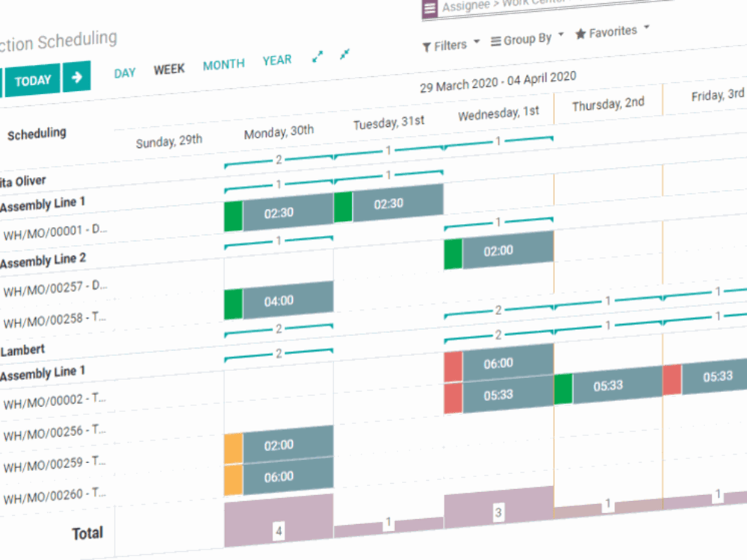Go to next week with arrow button

(77, 77)
